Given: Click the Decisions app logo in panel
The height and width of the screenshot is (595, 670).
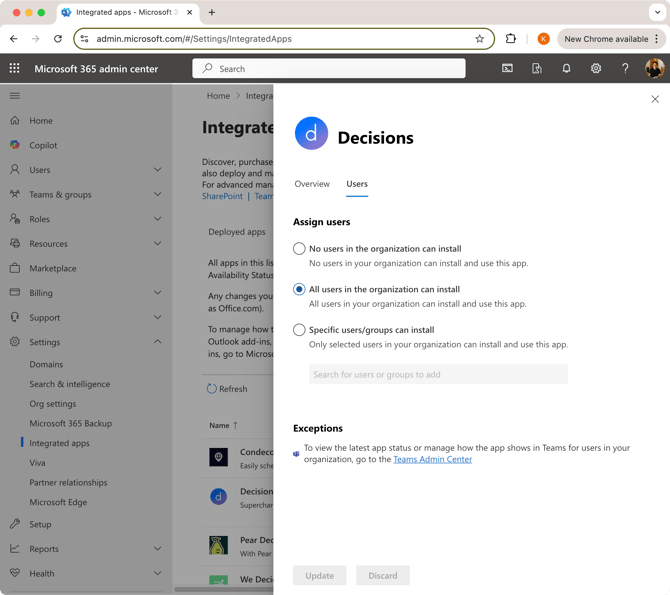Looking at the screenshot, I should pyautogui.click(x=311, y=133).
